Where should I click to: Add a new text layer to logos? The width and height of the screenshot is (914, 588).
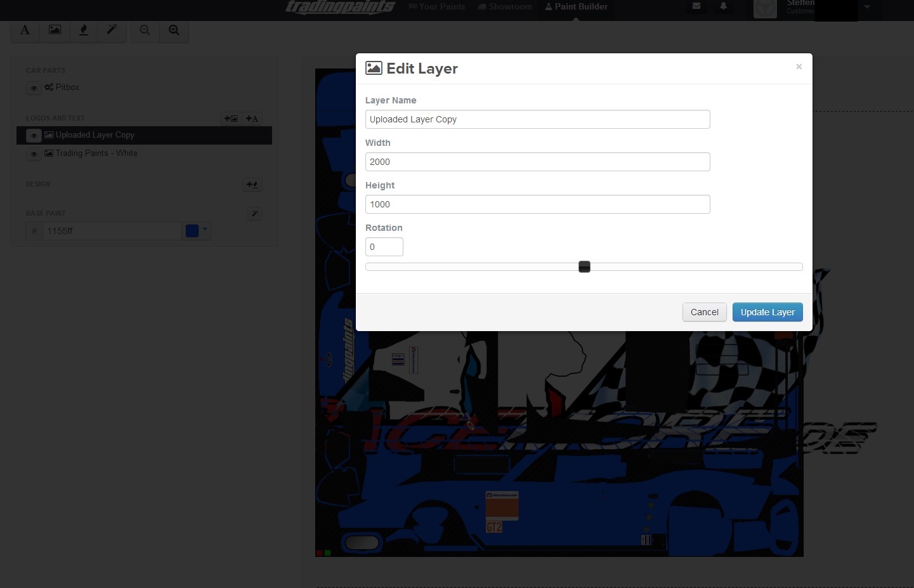click(252, 119)
